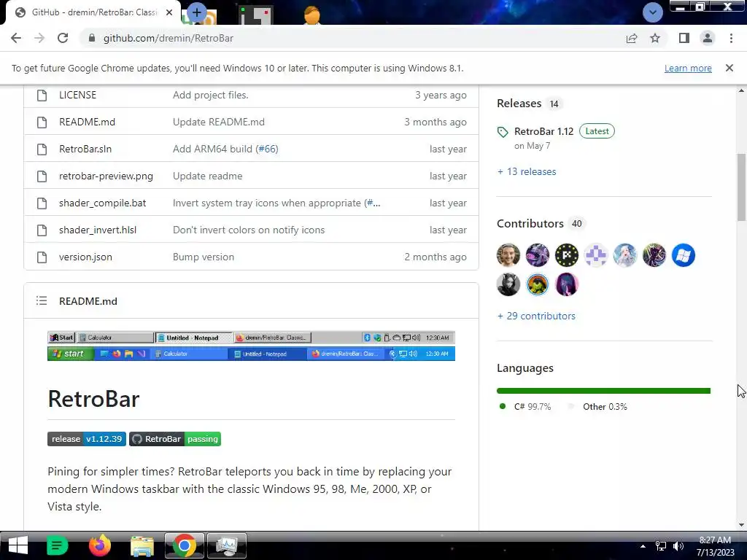Click the release v1.12.39 badge

click(87, 439)
